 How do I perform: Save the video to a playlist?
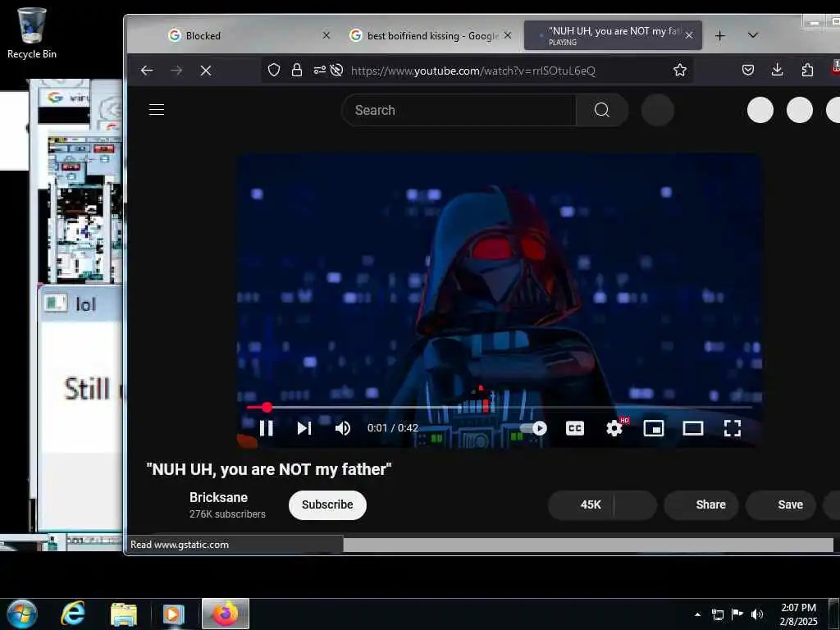click(781, 504)
